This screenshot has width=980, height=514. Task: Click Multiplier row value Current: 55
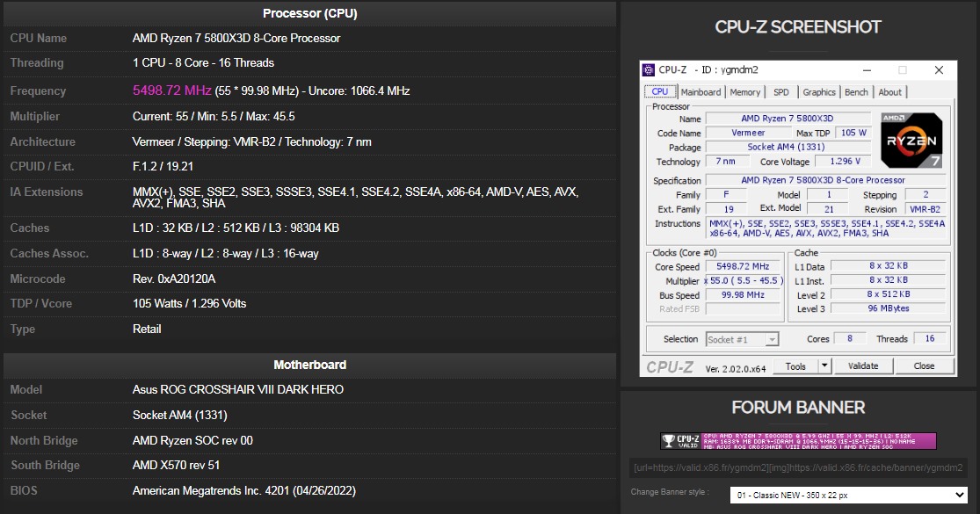[x=214, y=116]
